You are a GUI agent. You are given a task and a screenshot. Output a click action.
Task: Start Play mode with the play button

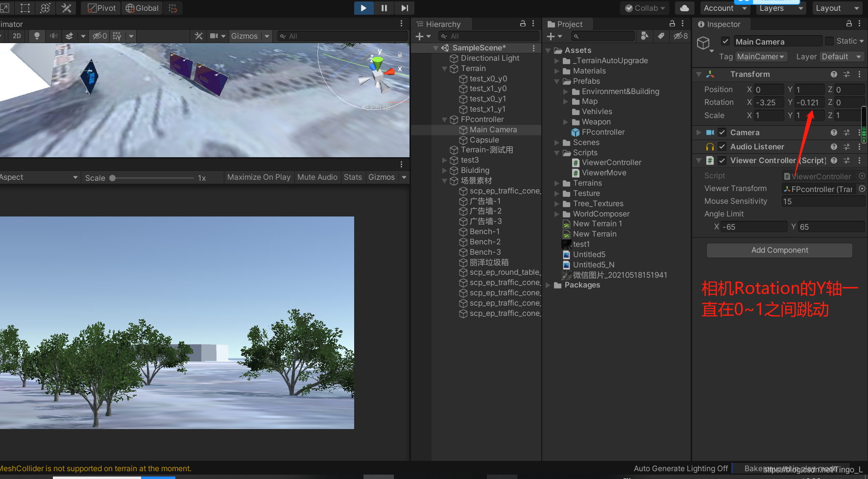(x=363, y=8)
